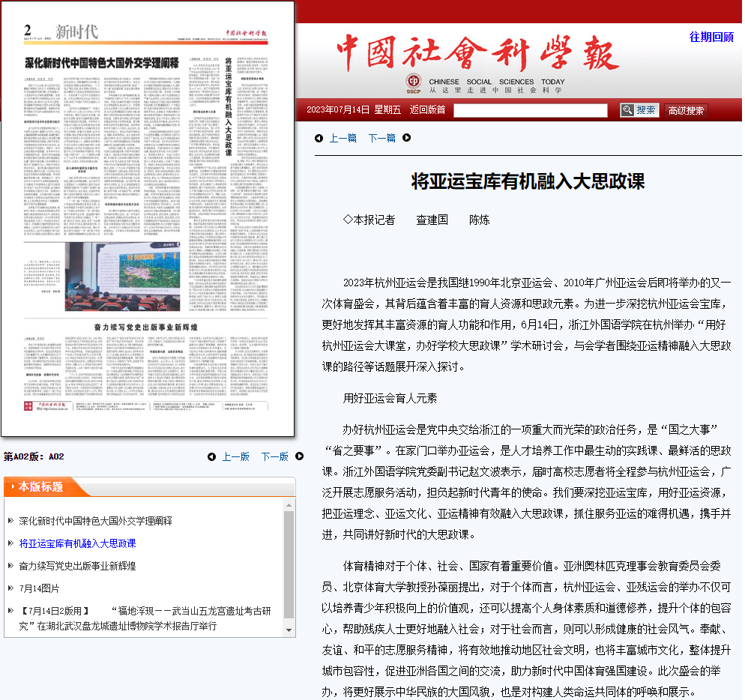Screen dimensions: 745x700
Task: Click the title list's vertical scrollbar thumb
Action: [289, 561]
